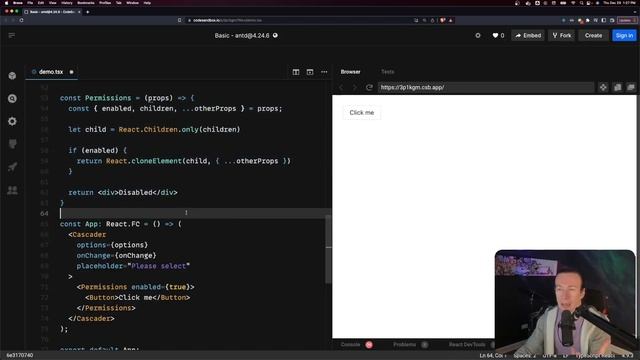Image resolution: width=640 pixels, height=360 pixels.
Task: Close the browser tab Basic - antd
Action: pos(79,12)
